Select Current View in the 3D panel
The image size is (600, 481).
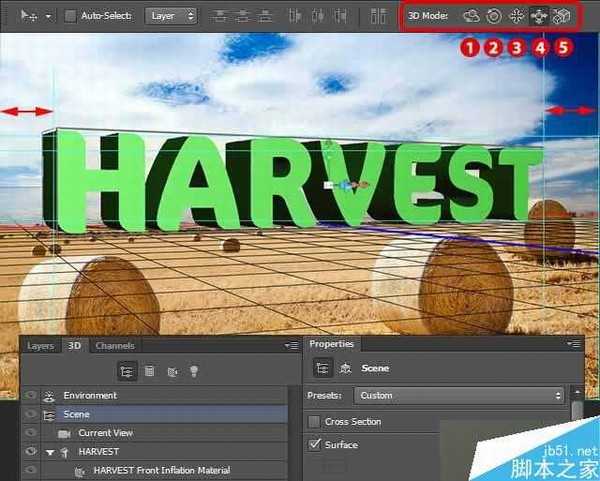click(x=106, y=433)
